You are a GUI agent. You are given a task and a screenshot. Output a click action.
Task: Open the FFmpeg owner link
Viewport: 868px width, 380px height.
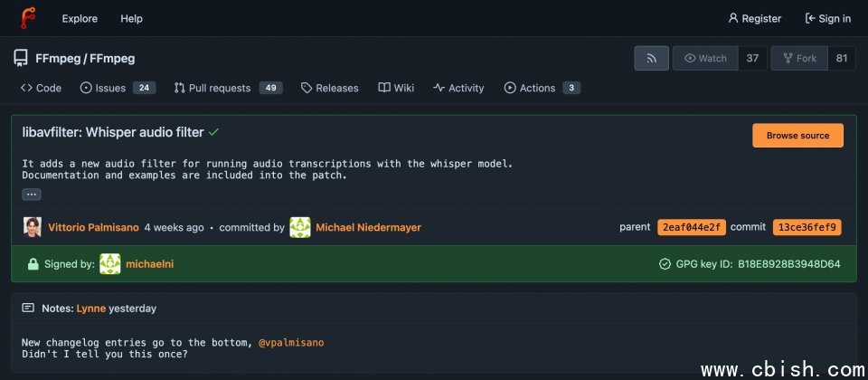(58, 58)
